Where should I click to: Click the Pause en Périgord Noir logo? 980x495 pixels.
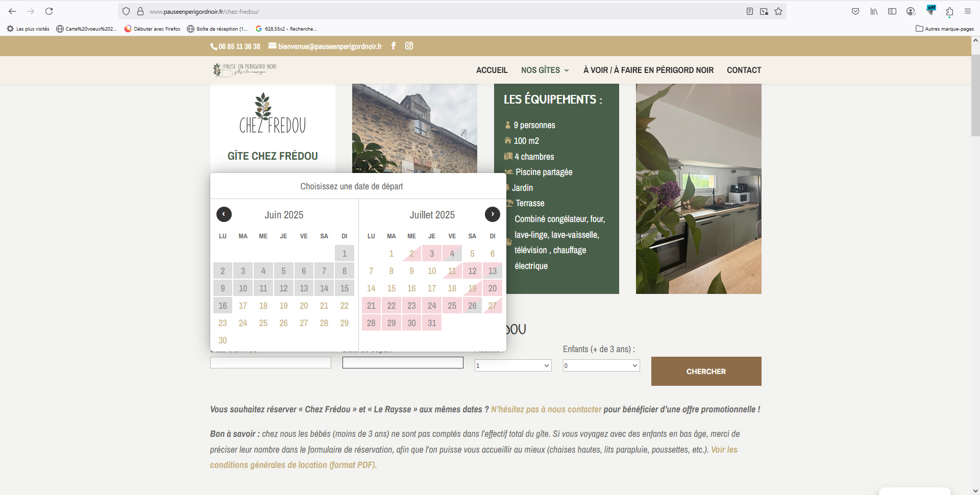(x=244, y=70)
